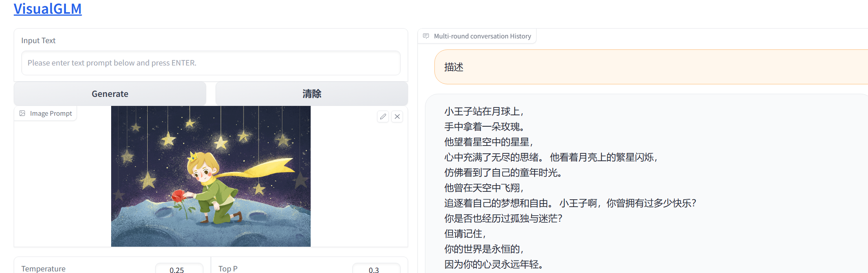Click the Generate button

coord(110,94)
